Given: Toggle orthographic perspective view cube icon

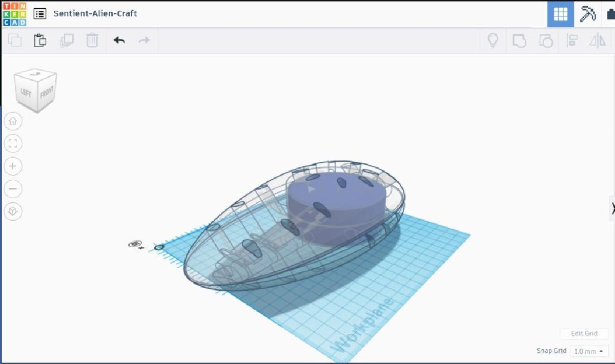Looking at the screenshot, I should click(x=13, y=211).
